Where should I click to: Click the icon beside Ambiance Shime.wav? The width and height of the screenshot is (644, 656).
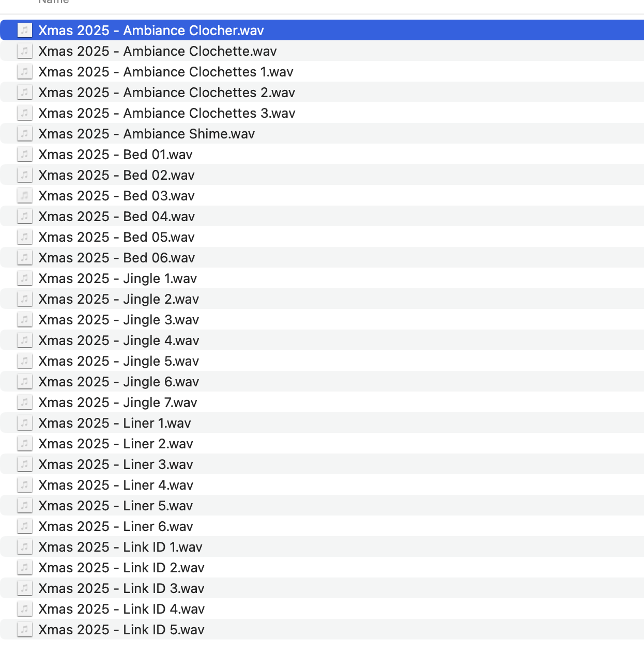pyautogui.click(x=24, y=134)
